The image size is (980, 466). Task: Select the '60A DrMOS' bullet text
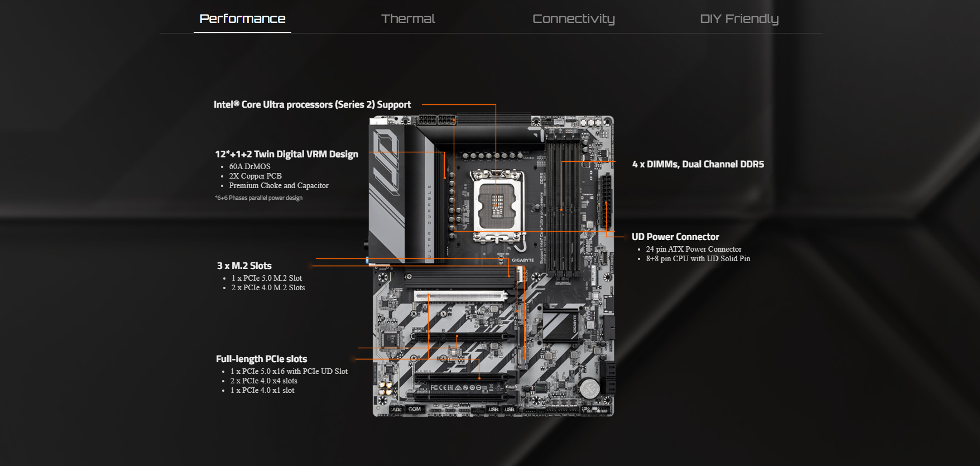[x=249, y=166]
